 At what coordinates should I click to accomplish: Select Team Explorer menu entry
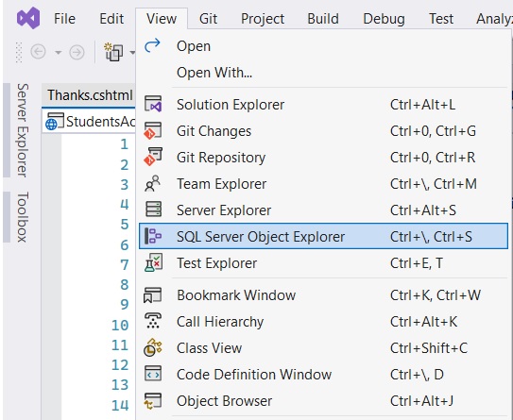(x=323, y=184)
